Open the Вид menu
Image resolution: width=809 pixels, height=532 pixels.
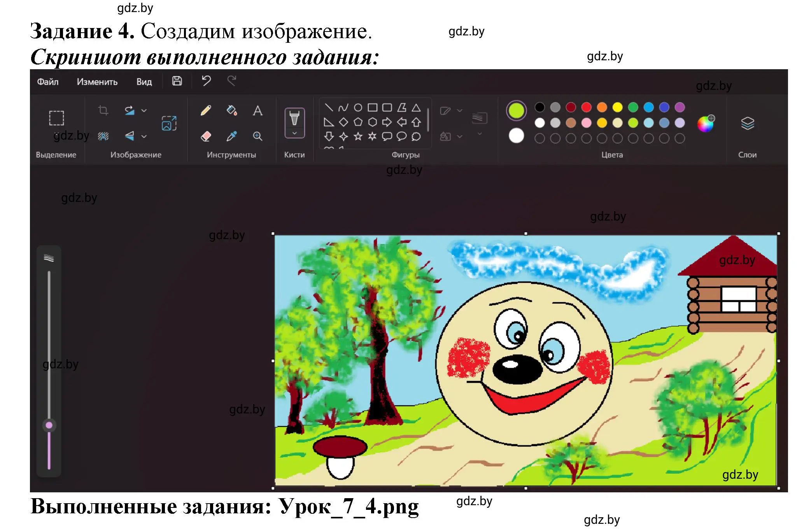tap(144, 82)
